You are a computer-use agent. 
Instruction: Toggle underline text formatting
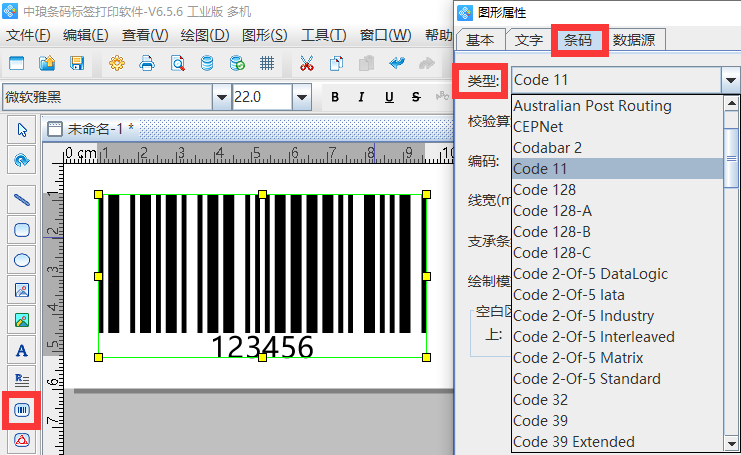point(387,97)
